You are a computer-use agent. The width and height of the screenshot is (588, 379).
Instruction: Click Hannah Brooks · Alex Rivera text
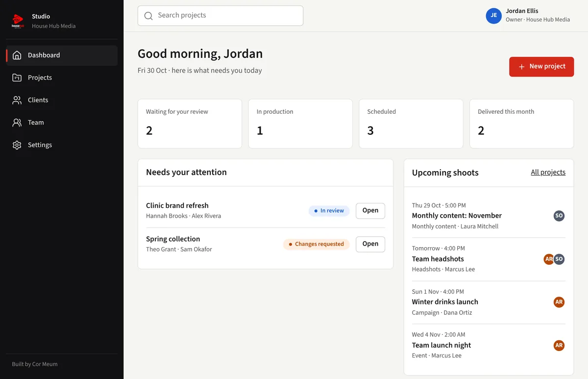(x=183, y=216)
